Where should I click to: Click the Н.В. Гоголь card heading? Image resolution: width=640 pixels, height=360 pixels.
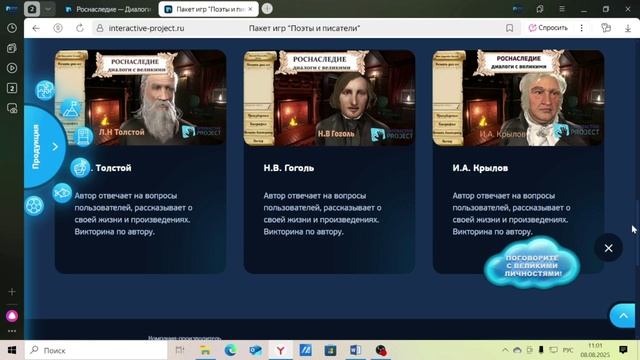click(x=289, y=168)
